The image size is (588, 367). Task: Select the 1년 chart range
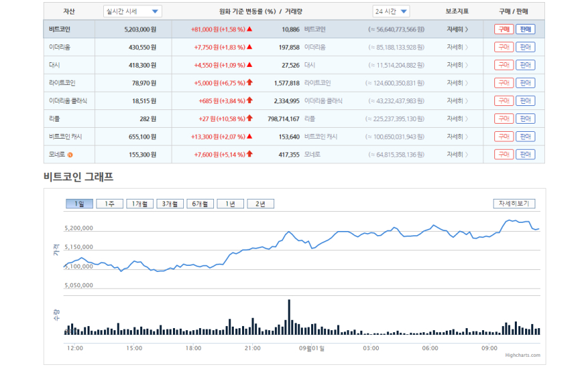(x=230, y=204)
